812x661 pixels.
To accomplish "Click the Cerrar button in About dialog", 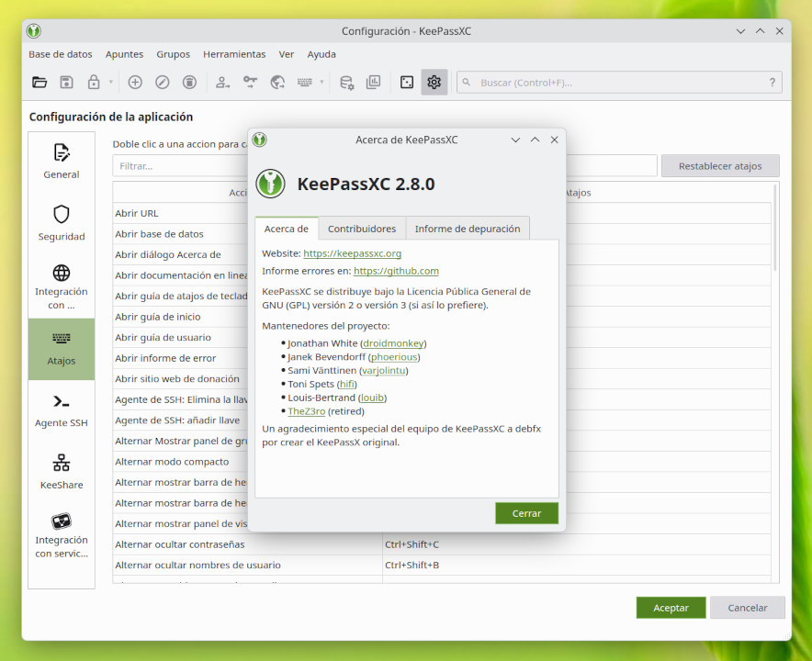I will pyautogui.click(x=526, y=513).
